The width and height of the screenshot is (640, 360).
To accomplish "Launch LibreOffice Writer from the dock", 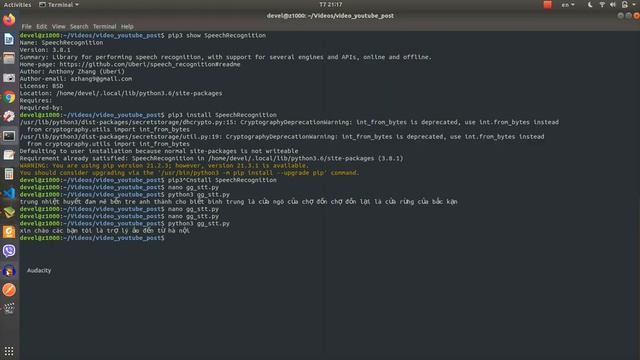I will (x=9, y=39).
